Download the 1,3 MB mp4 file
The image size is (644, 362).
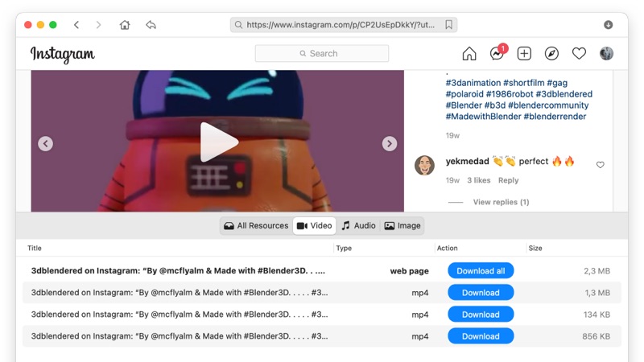pyautogui.click(x=481, y=293)
